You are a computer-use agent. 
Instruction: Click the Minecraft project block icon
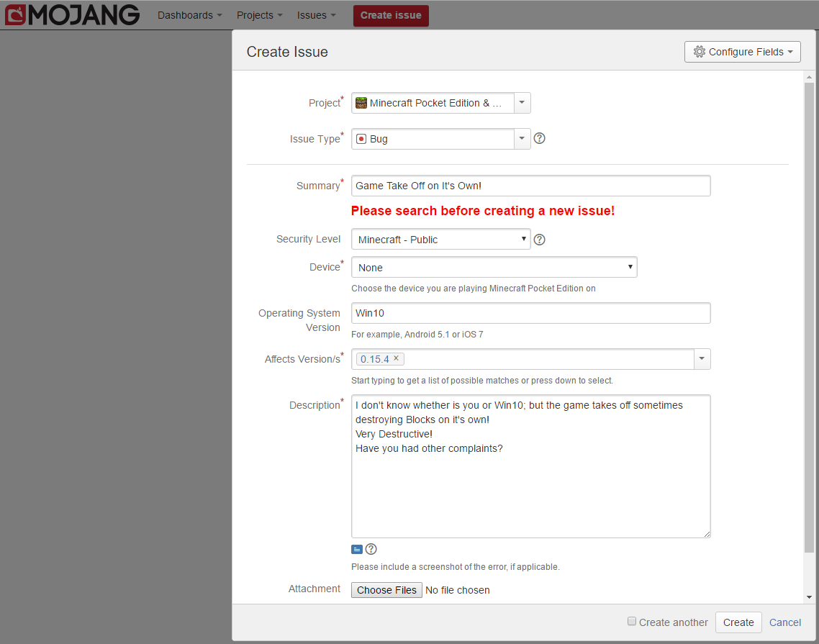coord(361,103)
